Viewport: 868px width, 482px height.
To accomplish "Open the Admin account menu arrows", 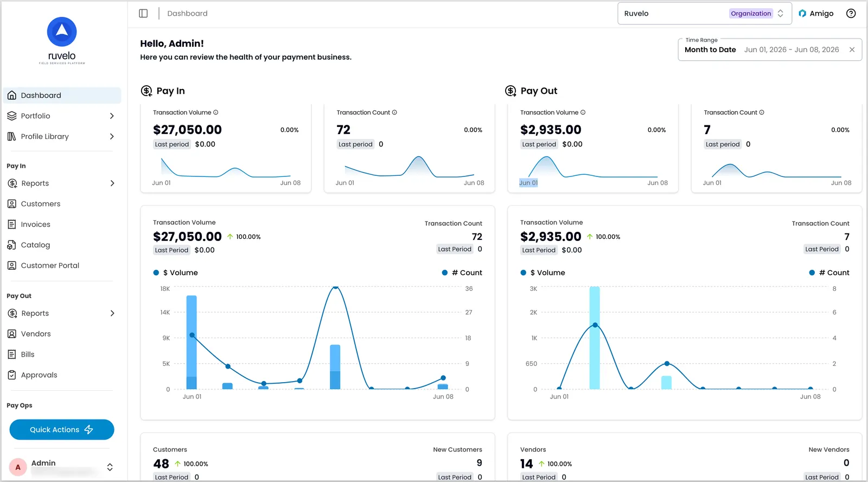I will (110, 467).
